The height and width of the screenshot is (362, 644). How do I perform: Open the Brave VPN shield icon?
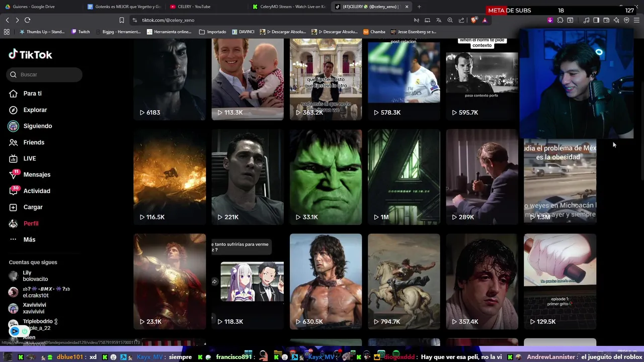coord(626,20)
